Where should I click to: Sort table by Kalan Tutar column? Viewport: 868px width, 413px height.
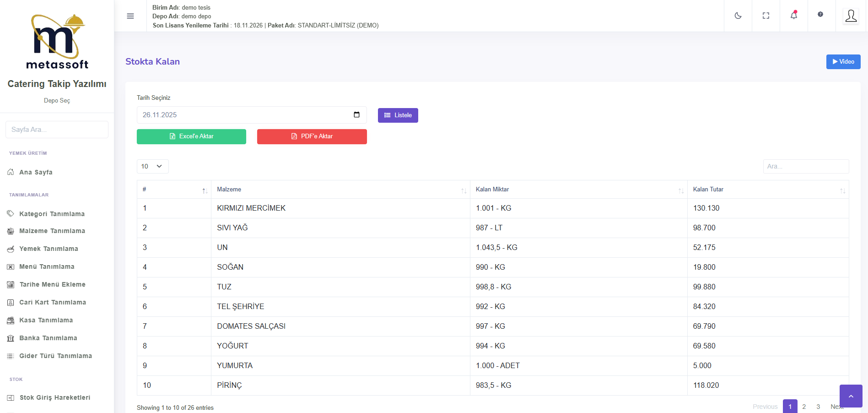pos(767,190)
